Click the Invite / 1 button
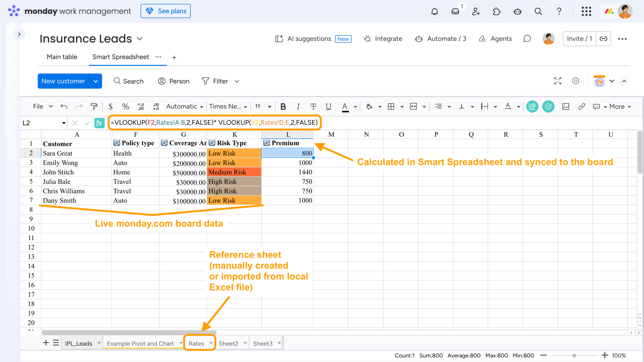The height and width of the screenshot is (362, 644). [x=579, y=39]
